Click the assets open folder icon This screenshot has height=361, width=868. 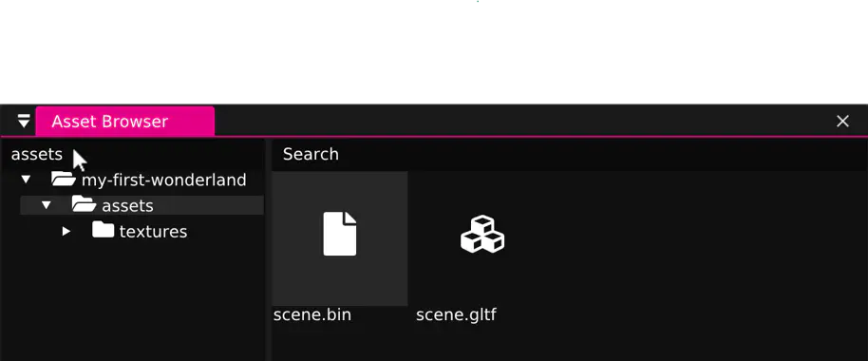(x=85, y=204)
